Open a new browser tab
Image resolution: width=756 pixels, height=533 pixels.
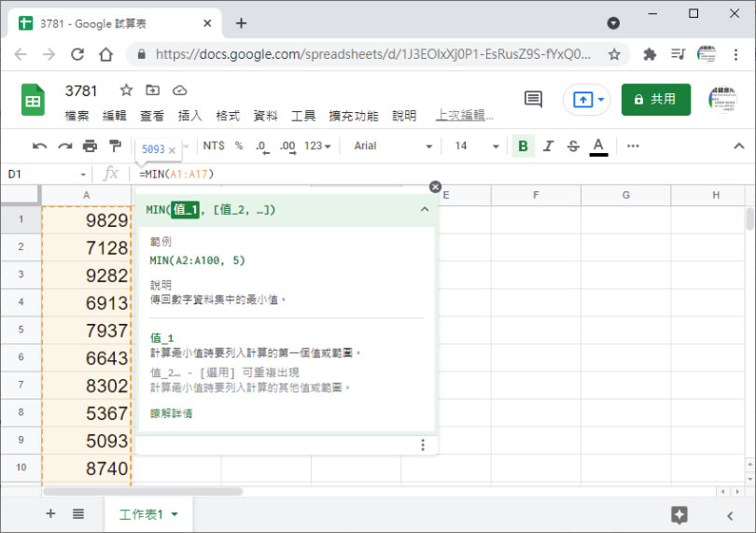[x=241, y=22]
